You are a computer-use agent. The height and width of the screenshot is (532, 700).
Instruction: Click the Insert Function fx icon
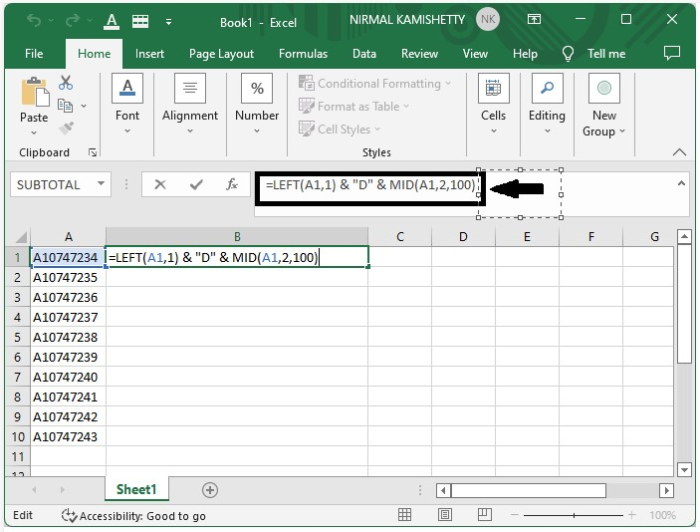pyautogui.click(x=232, y=184)
